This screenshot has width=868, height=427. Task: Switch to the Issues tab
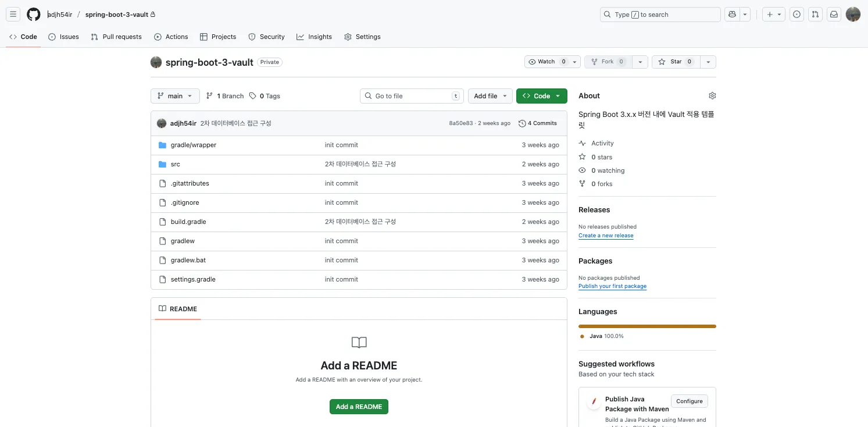point(63,37)
